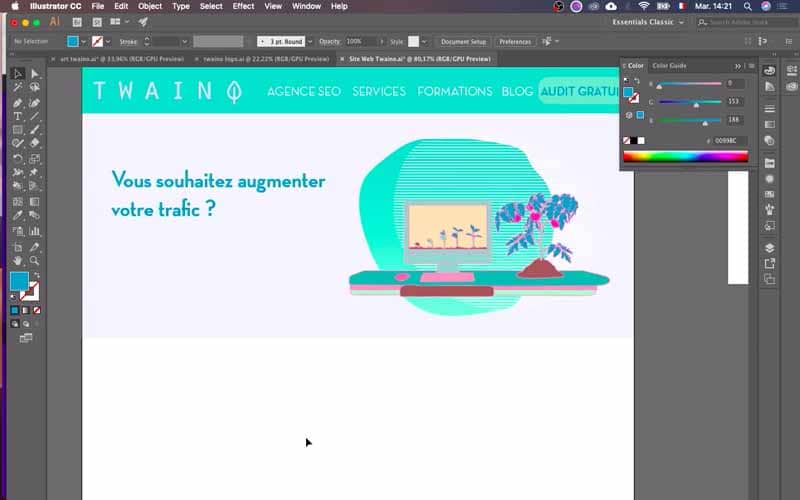Switch to the Color Guide tab
The height and width of the screenshot is (500, 800).
669,66
